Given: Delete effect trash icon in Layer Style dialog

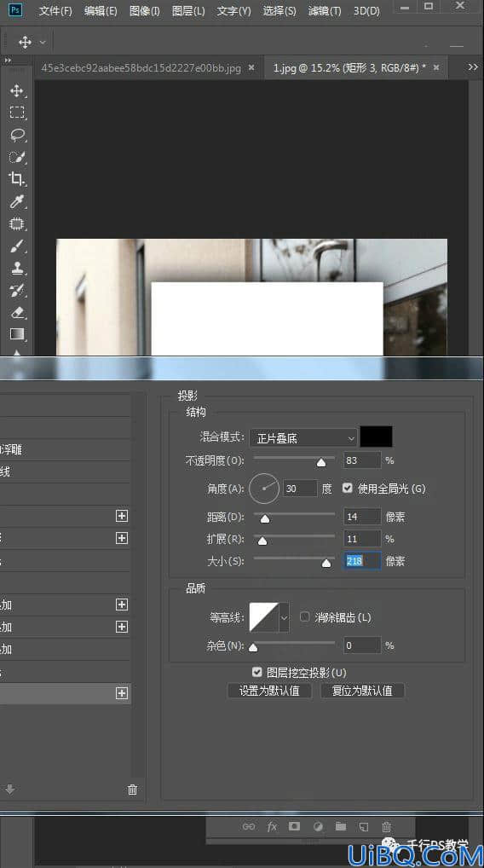Looking at the screenshot, I should [x=132, y=790].
